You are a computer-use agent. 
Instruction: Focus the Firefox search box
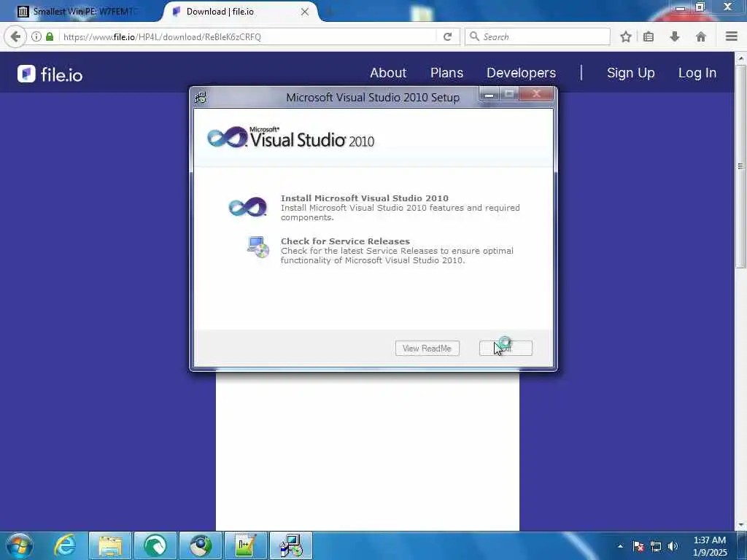[x=538, y=36]
